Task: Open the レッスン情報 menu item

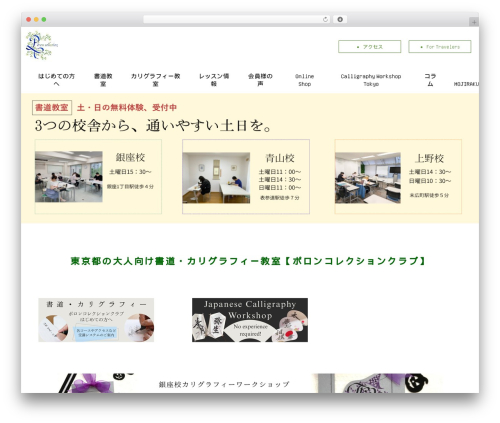Action: pos(214,80)
